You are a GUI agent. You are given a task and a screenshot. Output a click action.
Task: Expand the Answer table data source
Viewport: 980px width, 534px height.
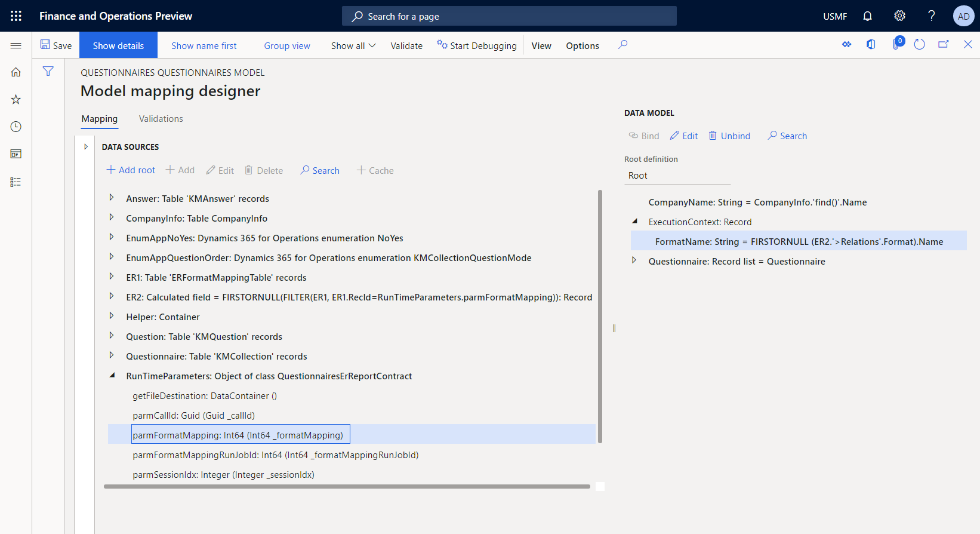(x=112, y=198)
